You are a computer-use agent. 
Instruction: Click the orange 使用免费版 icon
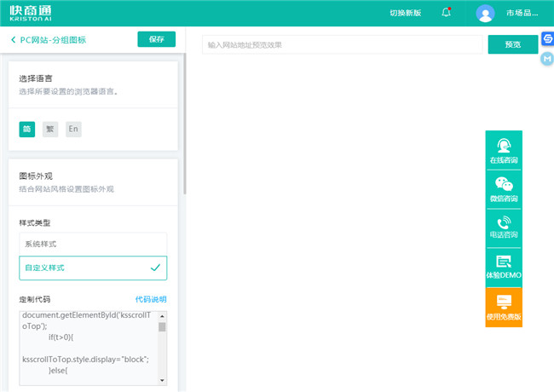pyautogui.click(x=504, y=303)
